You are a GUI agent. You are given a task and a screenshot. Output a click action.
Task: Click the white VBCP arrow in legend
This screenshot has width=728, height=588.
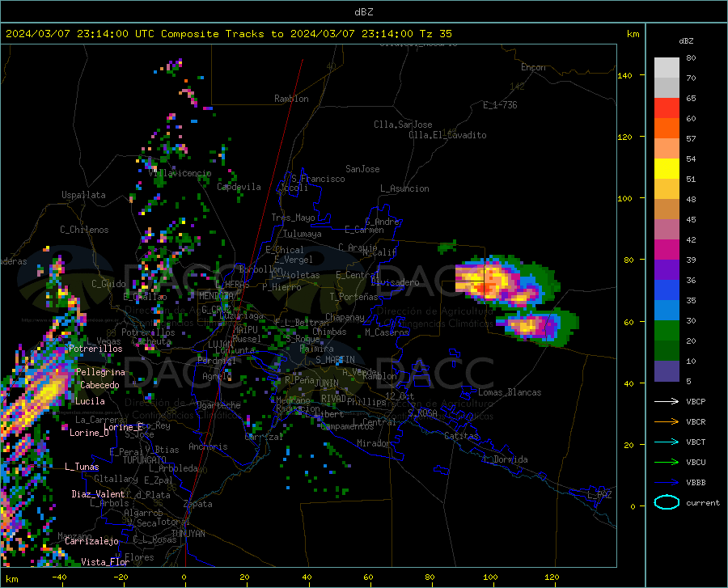point(667,401)
